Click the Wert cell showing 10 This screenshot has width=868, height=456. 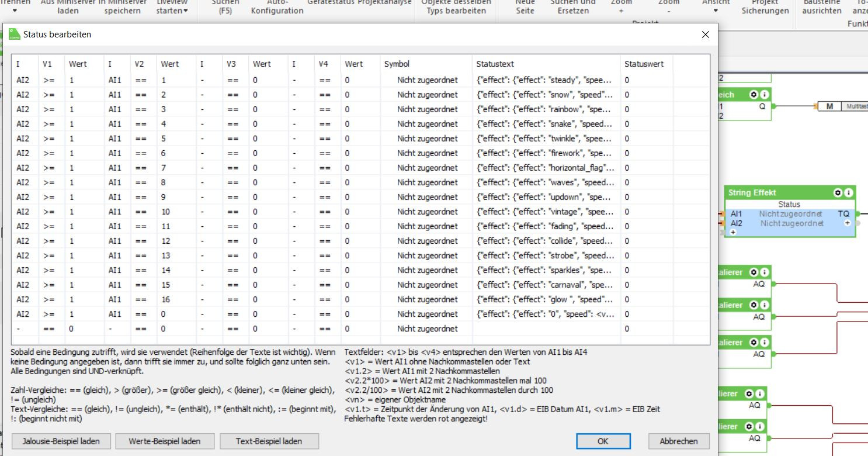point(176,212)
